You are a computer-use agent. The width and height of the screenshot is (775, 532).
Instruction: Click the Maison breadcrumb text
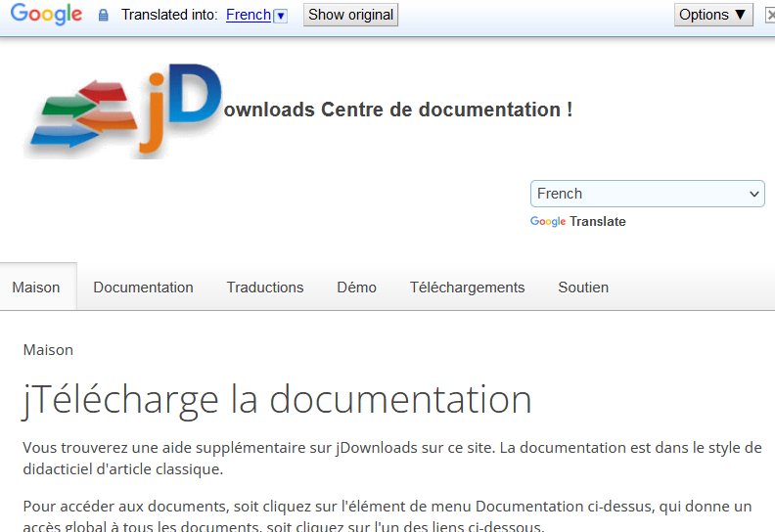[x=48, y=350]
